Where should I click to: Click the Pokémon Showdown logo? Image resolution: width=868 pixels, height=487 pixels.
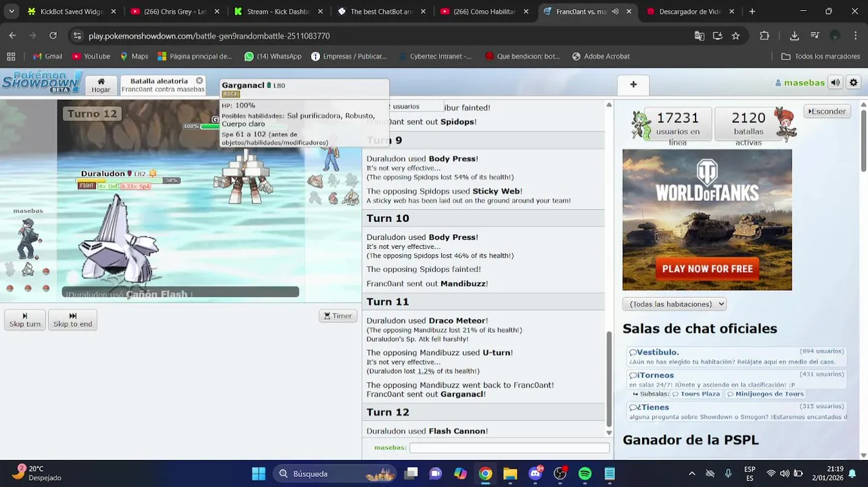(x=41, y=83)
